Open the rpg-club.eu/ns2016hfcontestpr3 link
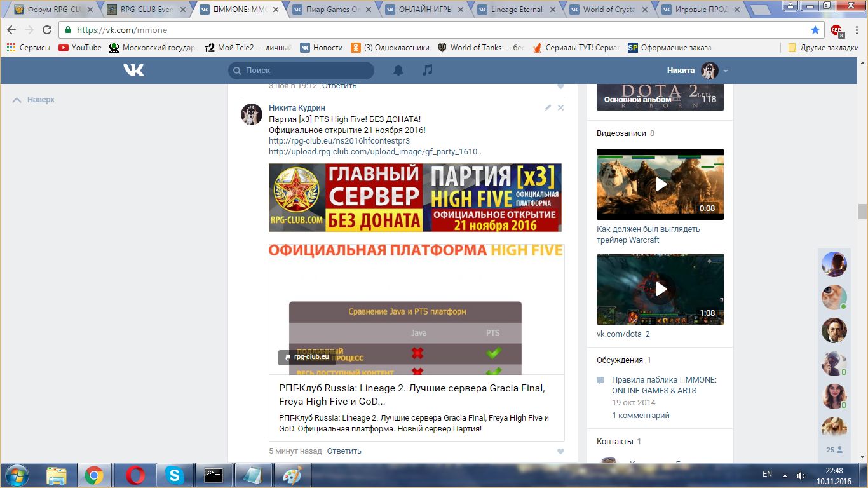 (x=339, y=141)
